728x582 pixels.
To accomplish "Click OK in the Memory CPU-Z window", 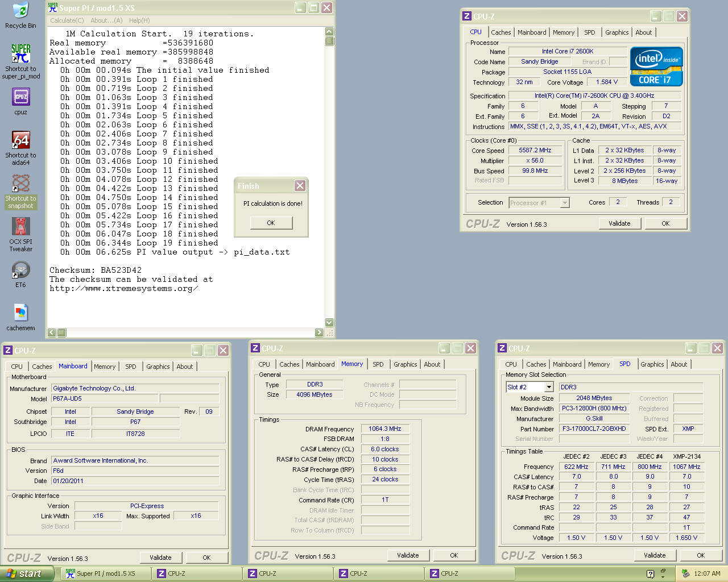I will point(454,555).
